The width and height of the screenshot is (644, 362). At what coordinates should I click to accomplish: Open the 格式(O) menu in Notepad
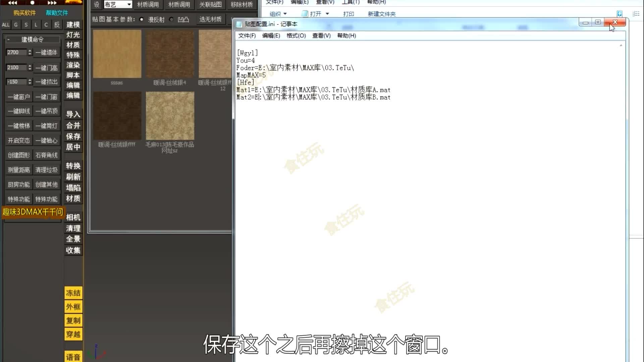297,36
